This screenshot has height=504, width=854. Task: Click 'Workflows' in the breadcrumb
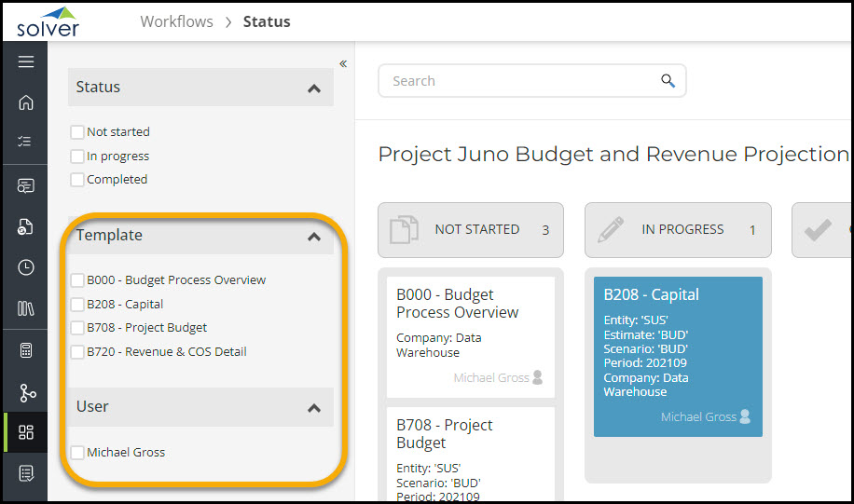[176, 21]
